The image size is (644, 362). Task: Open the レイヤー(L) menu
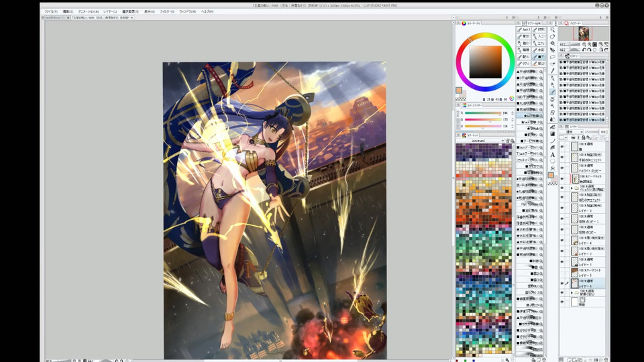coord(110,11)
